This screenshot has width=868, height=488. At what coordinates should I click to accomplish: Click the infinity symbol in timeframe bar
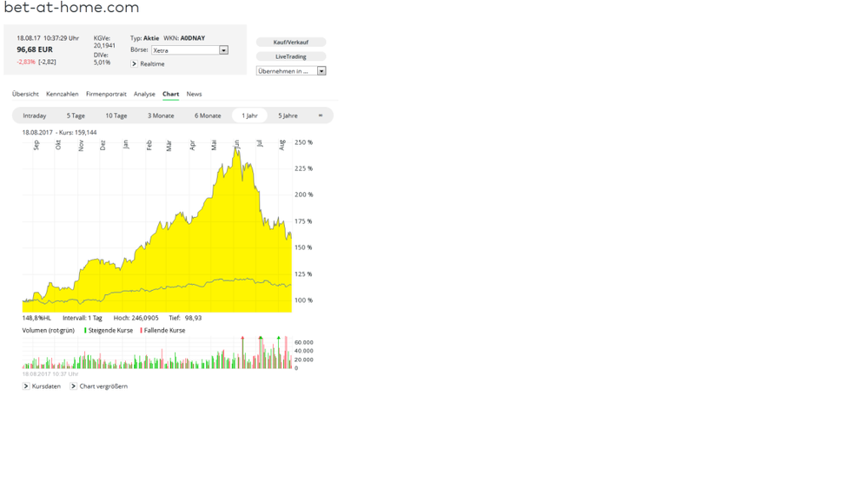pyautogui.click(x=320, y=115)
